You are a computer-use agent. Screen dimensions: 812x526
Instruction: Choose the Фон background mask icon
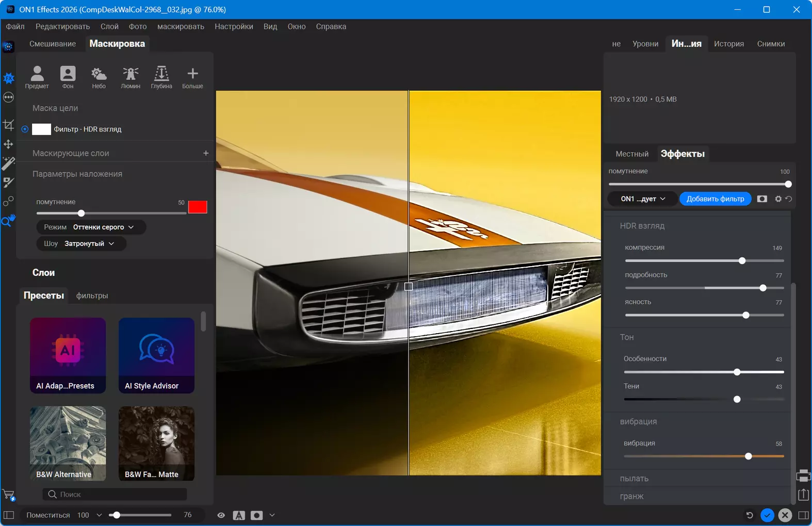pos(68,77)
